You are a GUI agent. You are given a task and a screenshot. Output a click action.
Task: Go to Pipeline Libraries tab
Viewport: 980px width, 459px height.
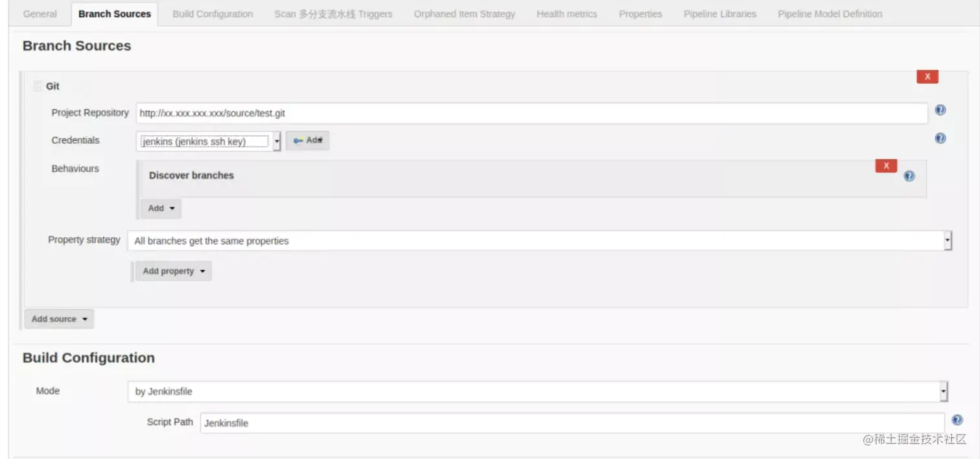[x=720, y=14]
